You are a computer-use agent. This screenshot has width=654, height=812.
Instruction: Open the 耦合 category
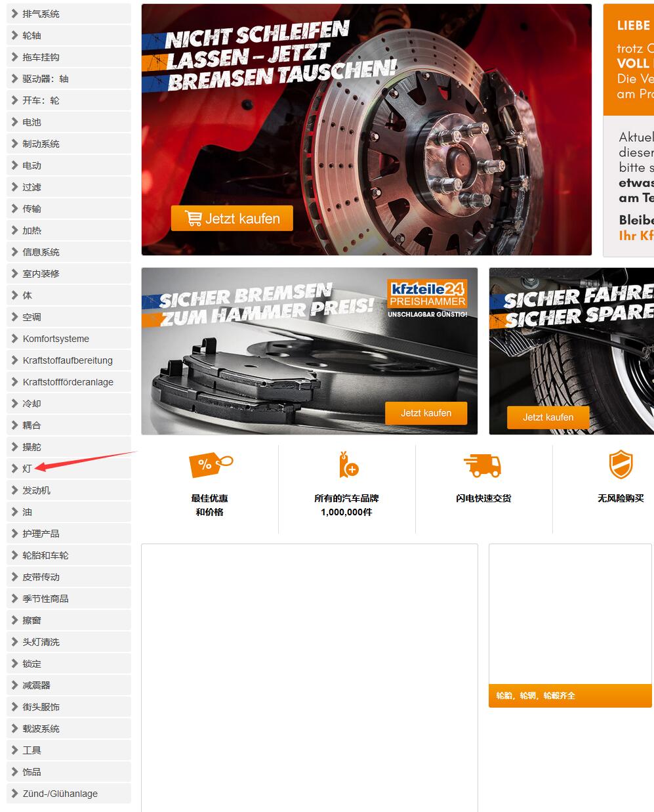tap(68, 425)
